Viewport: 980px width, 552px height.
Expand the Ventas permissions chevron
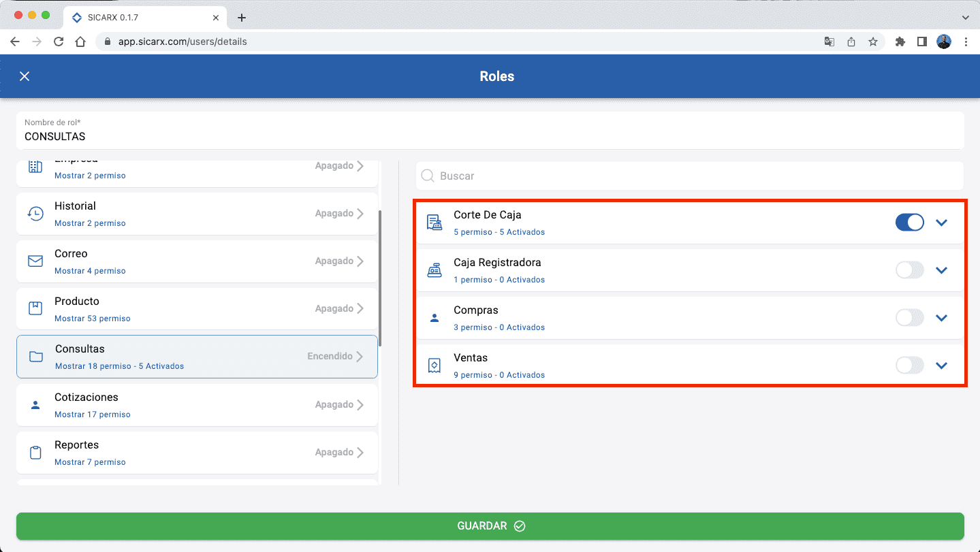pos(941,366)
